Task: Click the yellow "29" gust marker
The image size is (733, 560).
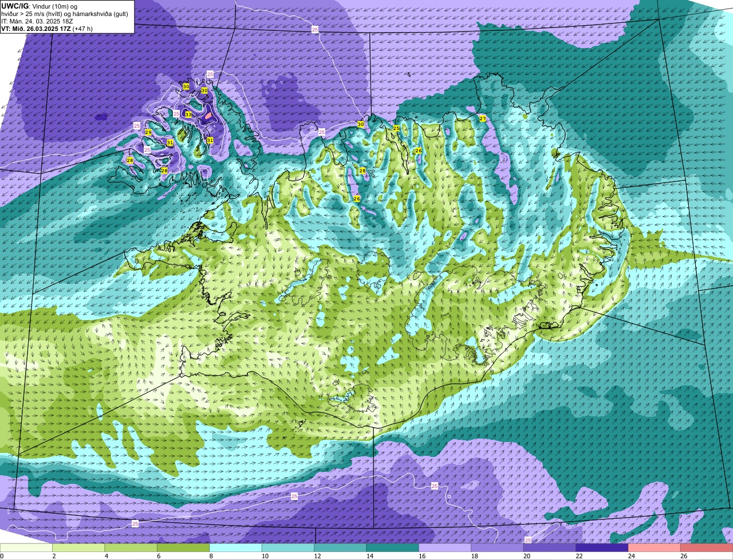Action: click(148, 132)
